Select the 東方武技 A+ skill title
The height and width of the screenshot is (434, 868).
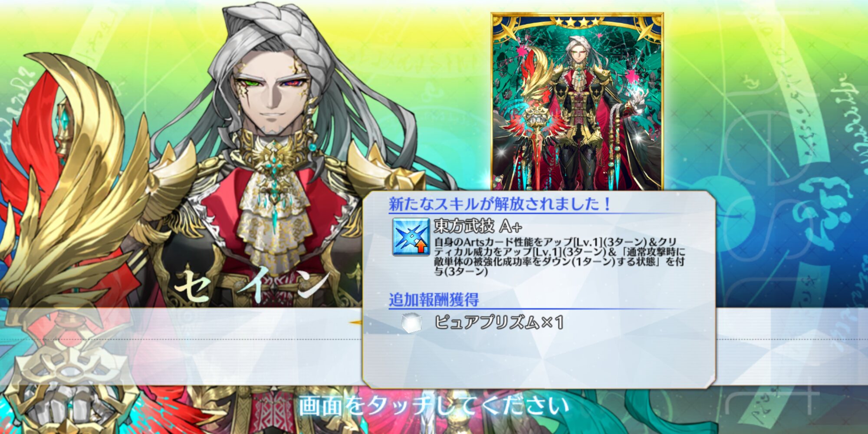click(478, 226)
